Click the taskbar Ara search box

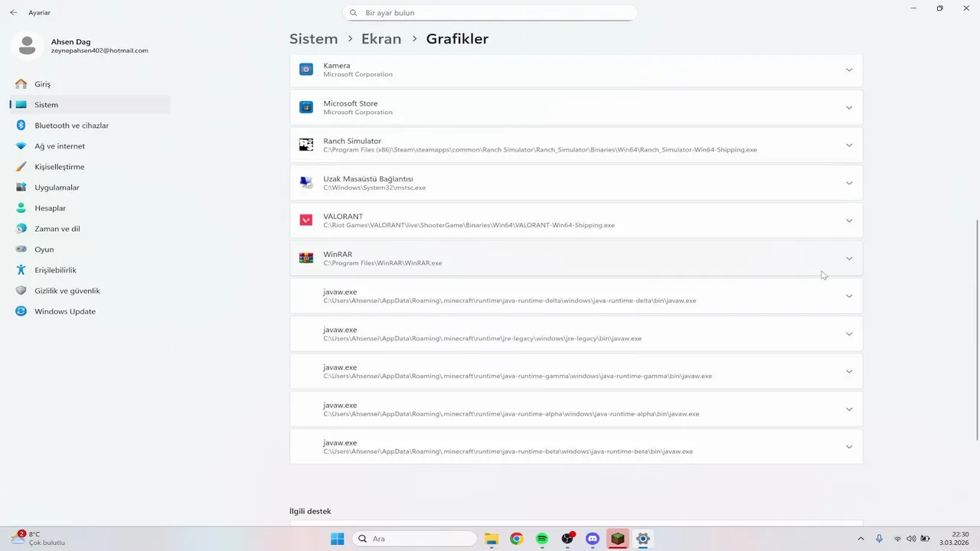(414, 539)
